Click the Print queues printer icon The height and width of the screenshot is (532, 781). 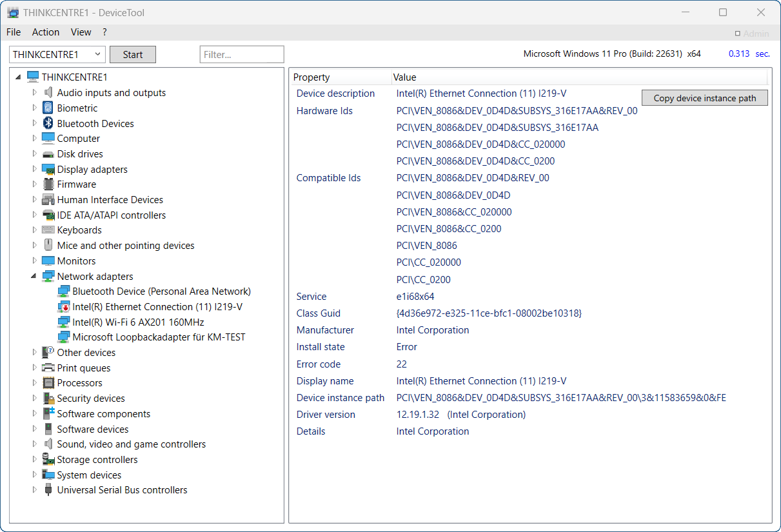pos(48,368)
